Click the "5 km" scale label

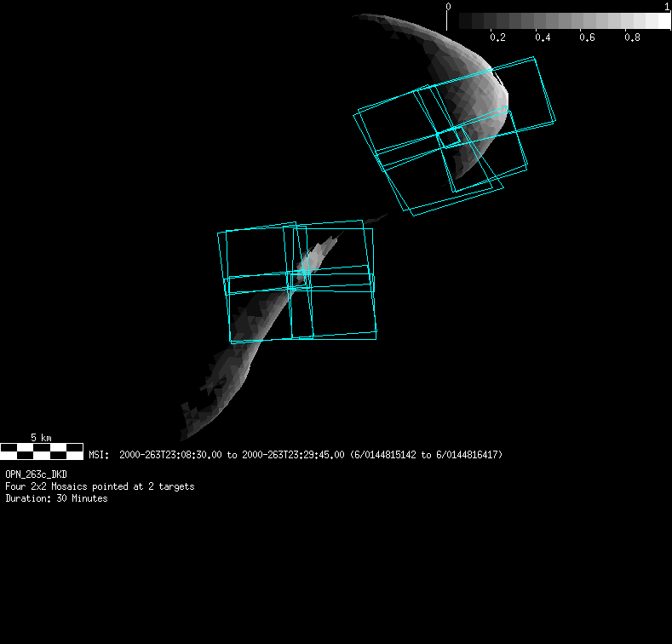pos(41,438)
